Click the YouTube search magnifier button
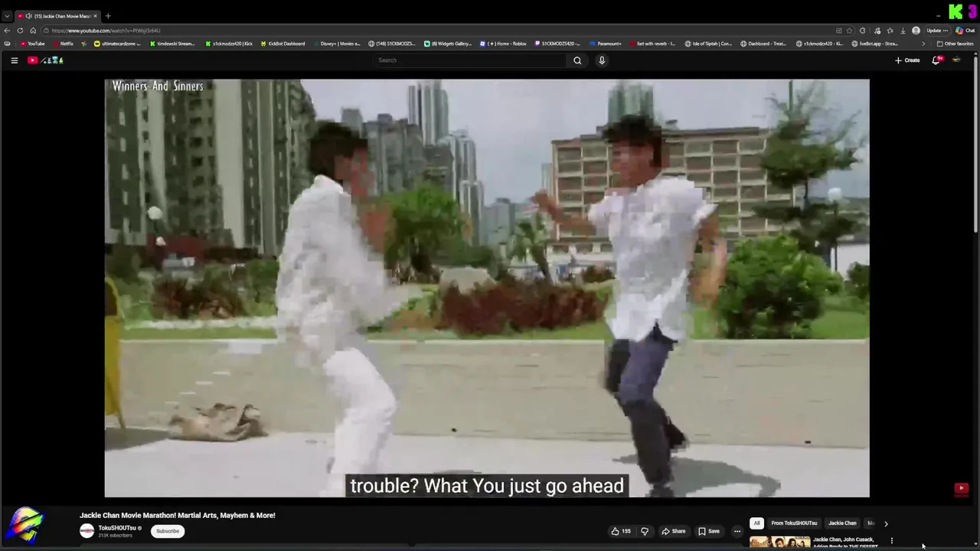This screenshot has height=551, width=980. (577, 60)
